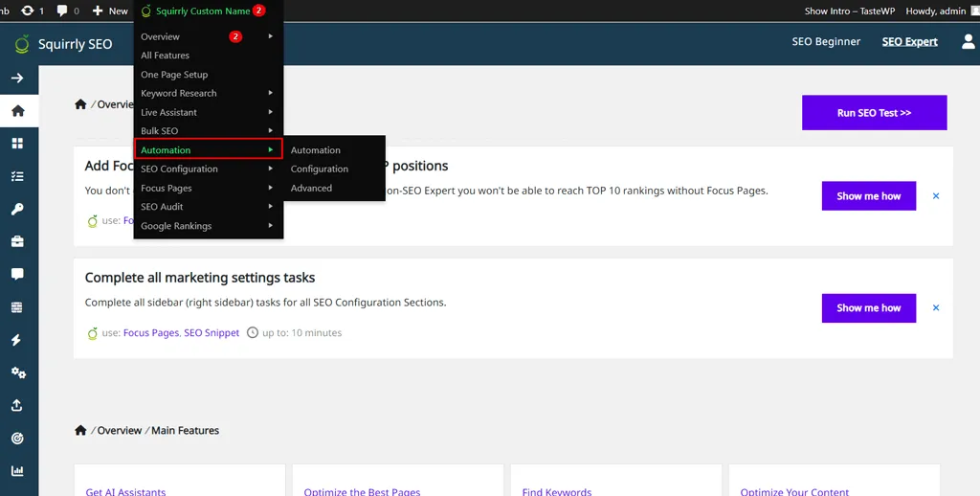Image resolution: width=980 pixels, height=496 pixels.
Task: Switch to SEO Beginner mode
Action: [x=826, y=42]
